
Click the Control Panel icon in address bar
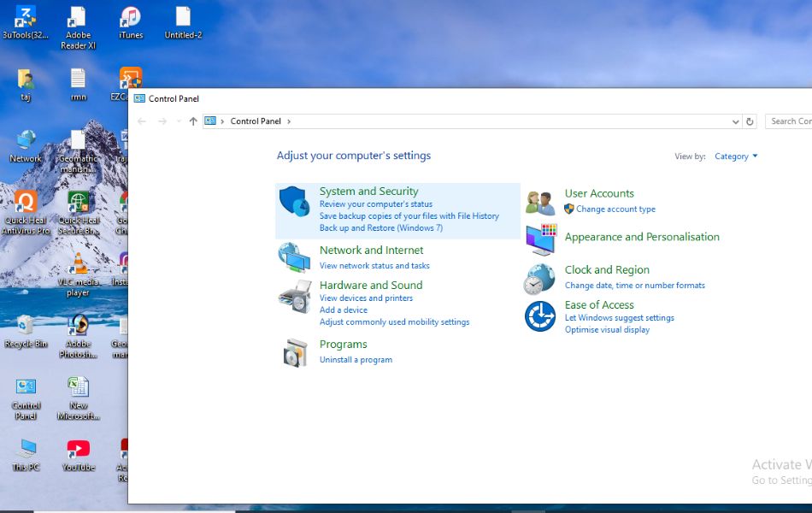click(x=210, y=121)
